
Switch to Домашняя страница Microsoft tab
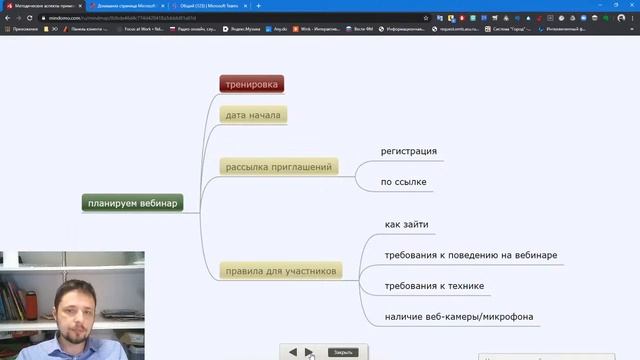tap(127, 6)
